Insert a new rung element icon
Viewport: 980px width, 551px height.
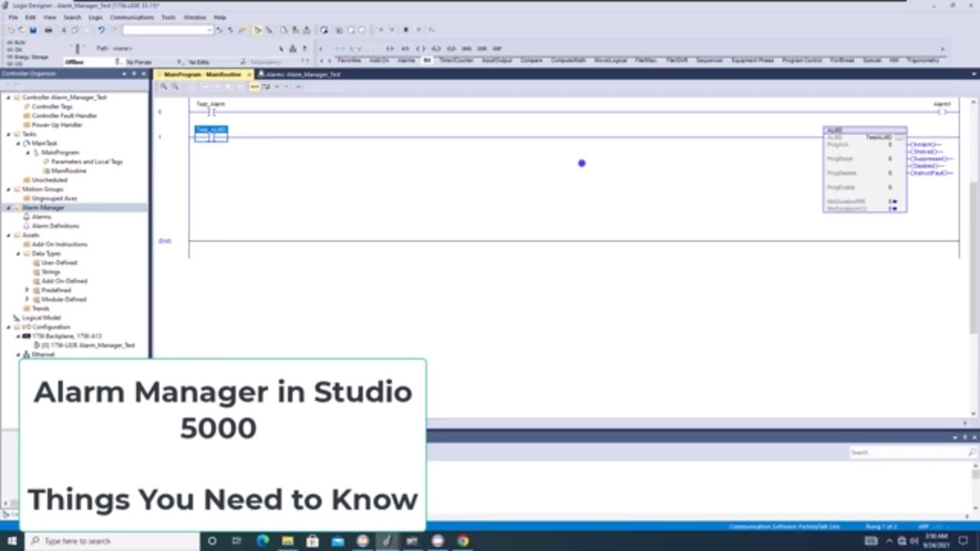[x=340, y=48]
